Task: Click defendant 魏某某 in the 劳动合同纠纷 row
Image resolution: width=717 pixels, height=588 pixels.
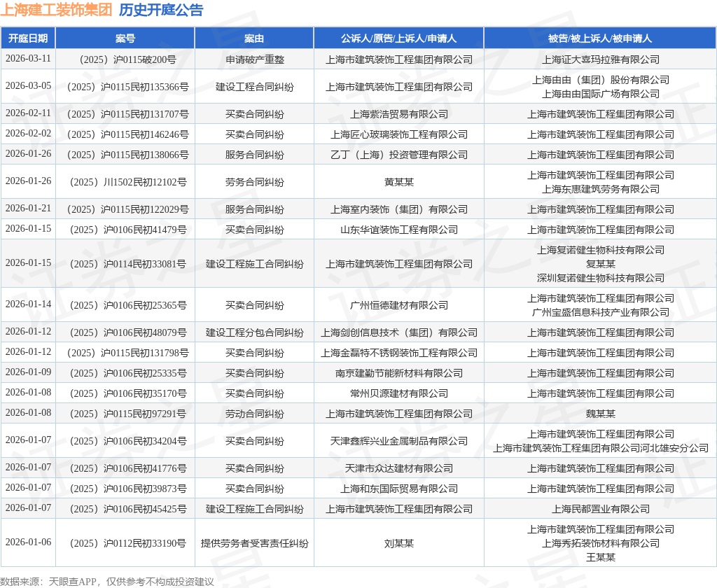Action: 599,414
